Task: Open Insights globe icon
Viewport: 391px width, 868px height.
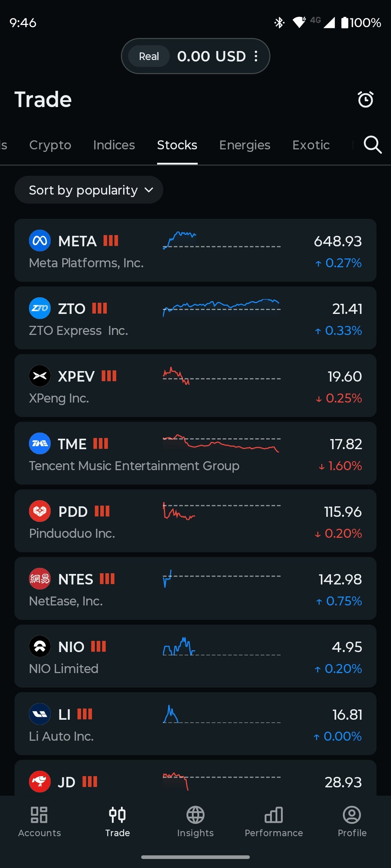Action: [x=195, y=822]
